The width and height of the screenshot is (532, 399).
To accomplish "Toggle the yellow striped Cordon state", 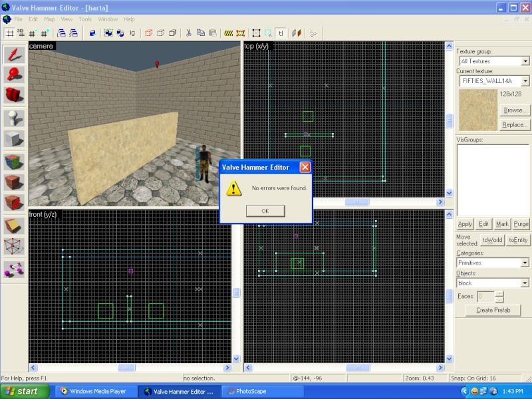I will coord(229,33).
